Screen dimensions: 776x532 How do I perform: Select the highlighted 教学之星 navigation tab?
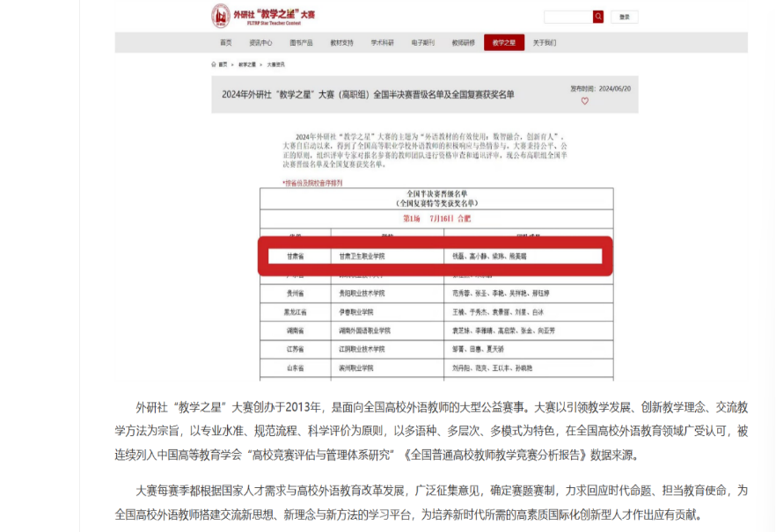click(x=504, y=43)
